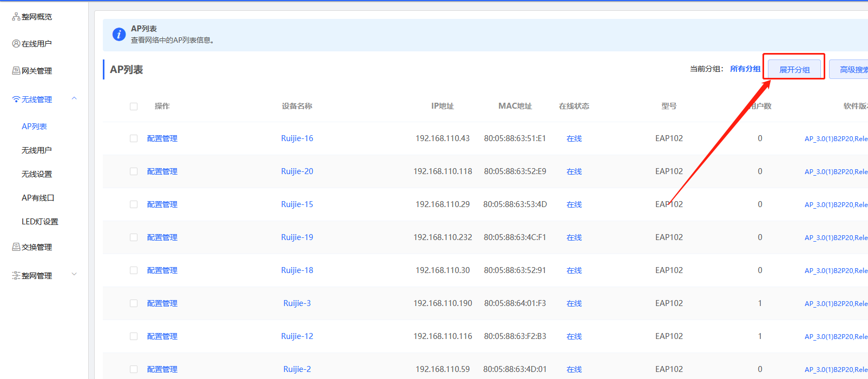
Task: Select 在线用户 in the sidebar
Action: pos(37,44)
